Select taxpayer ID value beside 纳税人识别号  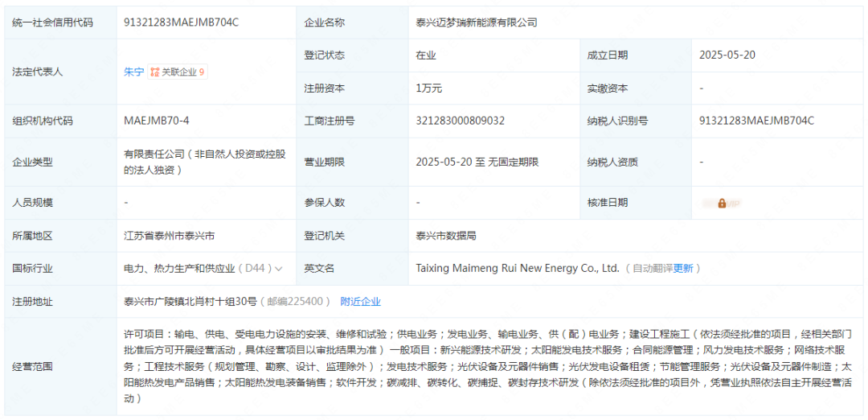(757, 121)
